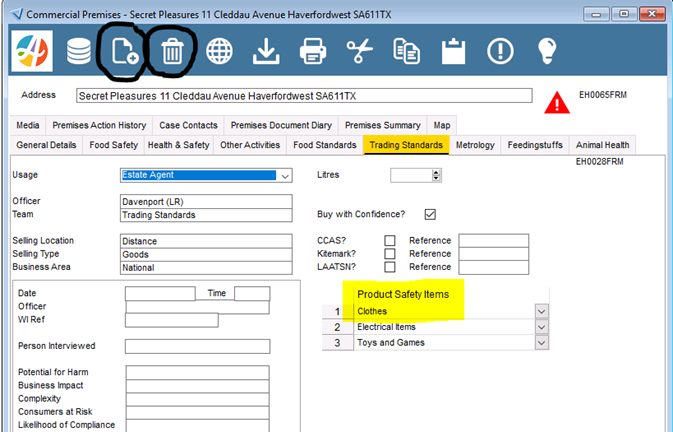This screenshot has width=673, height=432.
Task: Open dropdown arrow for Clothes row
Action: tap(542, 311)
